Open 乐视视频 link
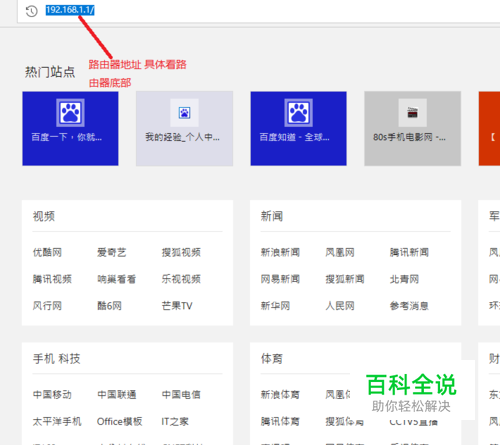500x445 pixels. coord(181,279)
